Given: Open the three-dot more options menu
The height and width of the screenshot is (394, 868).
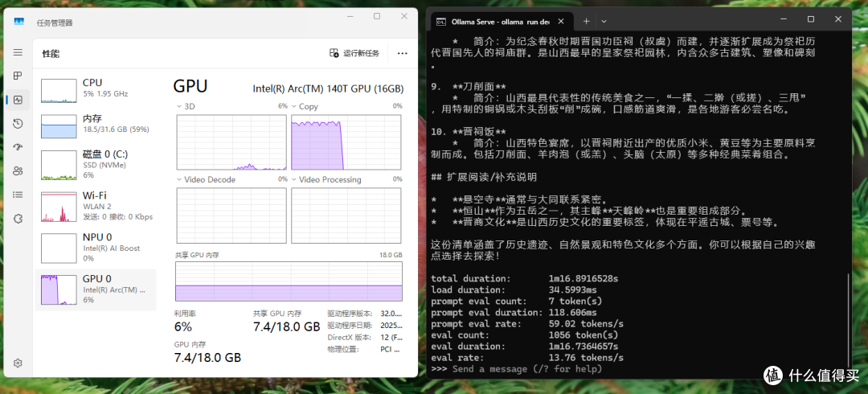Looking at the screenshot, I should point(403,53).
